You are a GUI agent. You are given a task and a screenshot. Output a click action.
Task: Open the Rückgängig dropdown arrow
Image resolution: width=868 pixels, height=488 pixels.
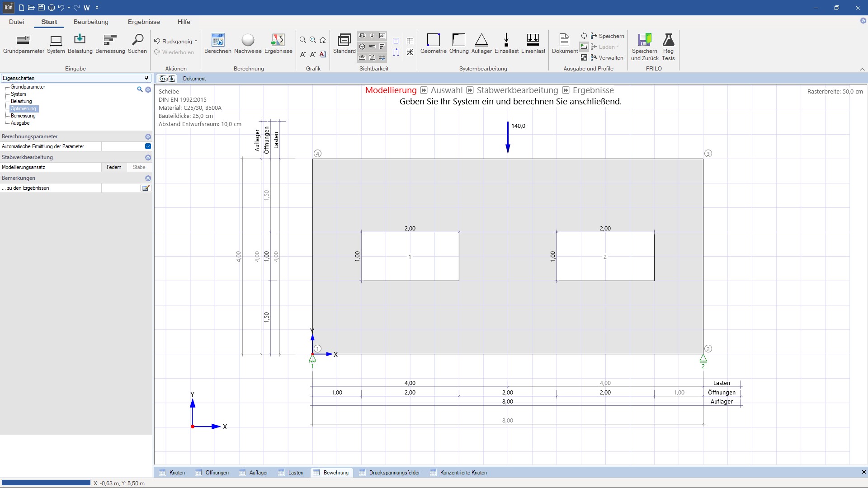coord(196,41)
